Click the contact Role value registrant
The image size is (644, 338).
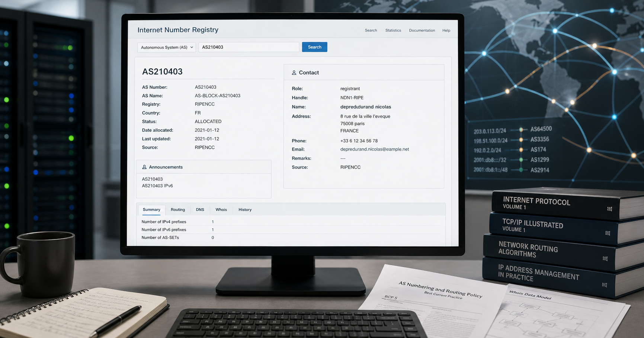tap(350, 88)
